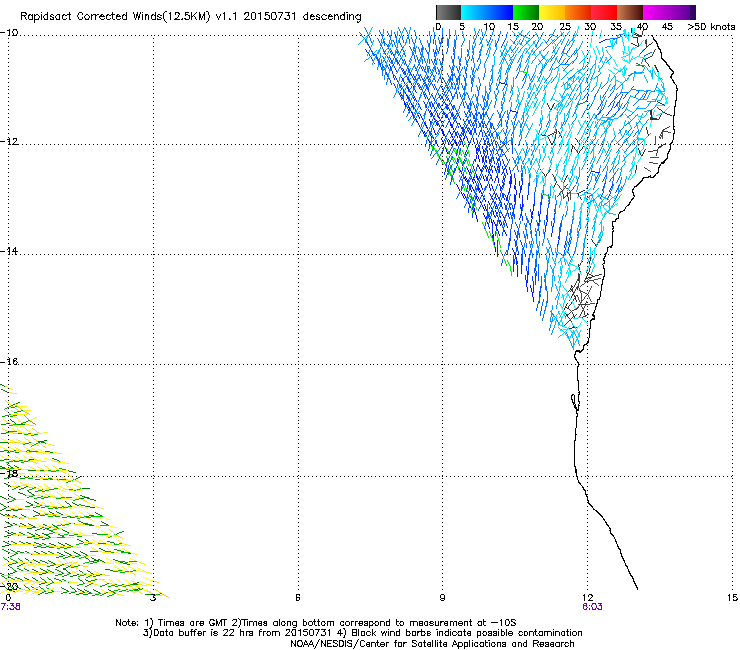
Task: Click the longitude 9 axis label
Action: point(442,598)
